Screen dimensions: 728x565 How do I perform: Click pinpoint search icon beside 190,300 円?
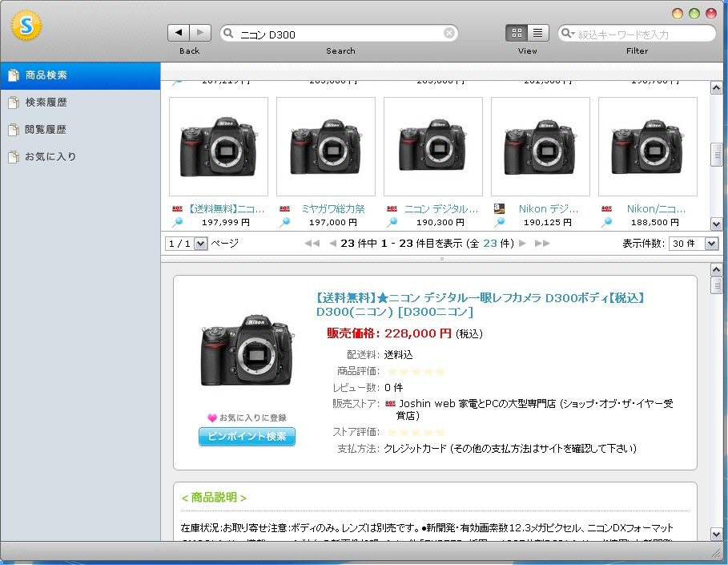coord(392,222)
